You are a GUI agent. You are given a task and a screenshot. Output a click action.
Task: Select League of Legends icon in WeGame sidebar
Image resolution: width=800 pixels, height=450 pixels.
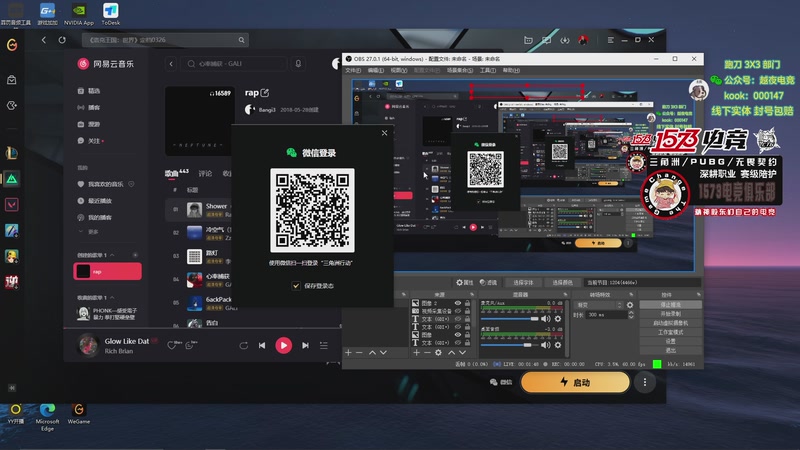tap(12, 153)
